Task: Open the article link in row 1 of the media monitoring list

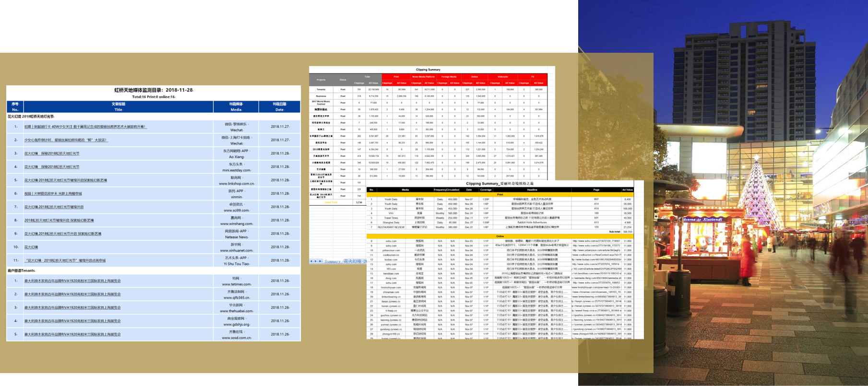Action: pos(85,127)
